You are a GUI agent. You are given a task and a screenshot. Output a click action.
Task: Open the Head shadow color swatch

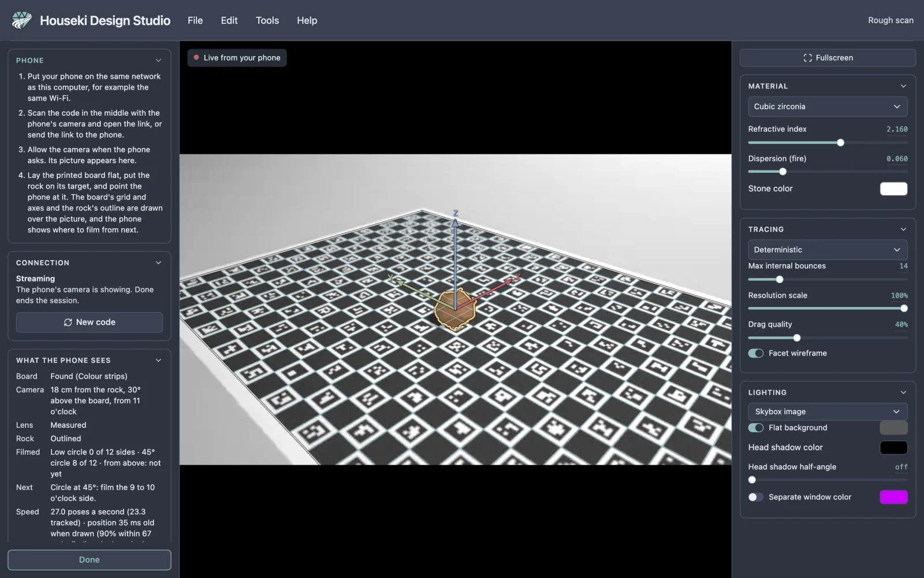(893, 447)
